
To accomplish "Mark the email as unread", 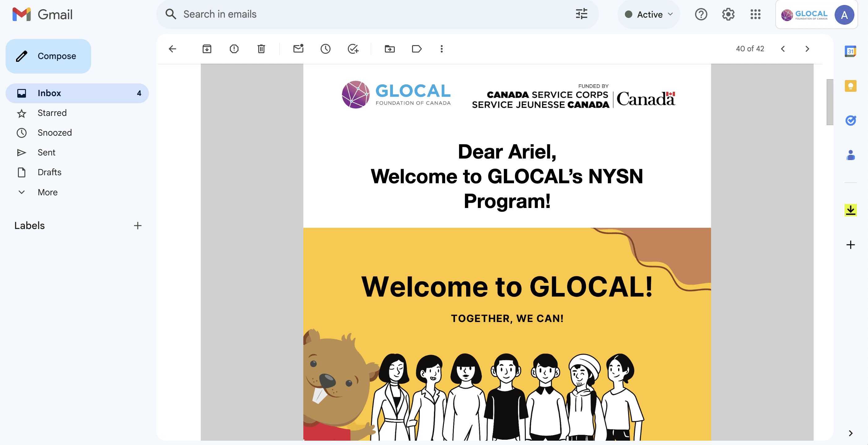I will (298, 49).
